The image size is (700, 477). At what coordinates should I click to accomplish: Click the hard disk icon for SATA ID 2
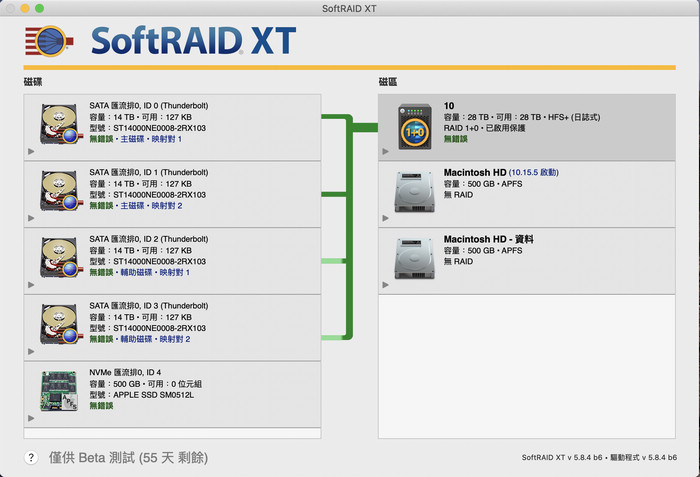coord(61,257)
